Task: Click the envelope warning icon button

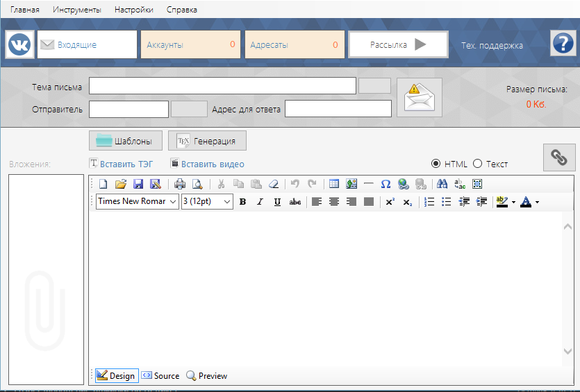Action: pyautogui.click(x=419, y=98)
